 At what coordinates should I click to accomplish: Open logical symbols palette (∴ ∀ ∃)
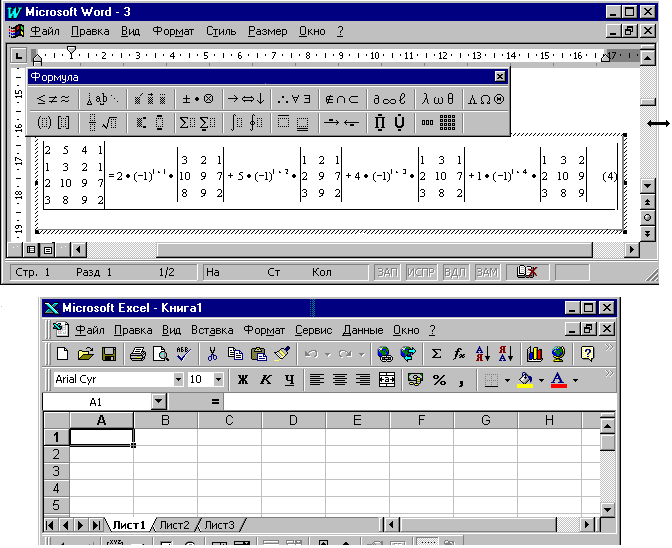tap(294, 99)
